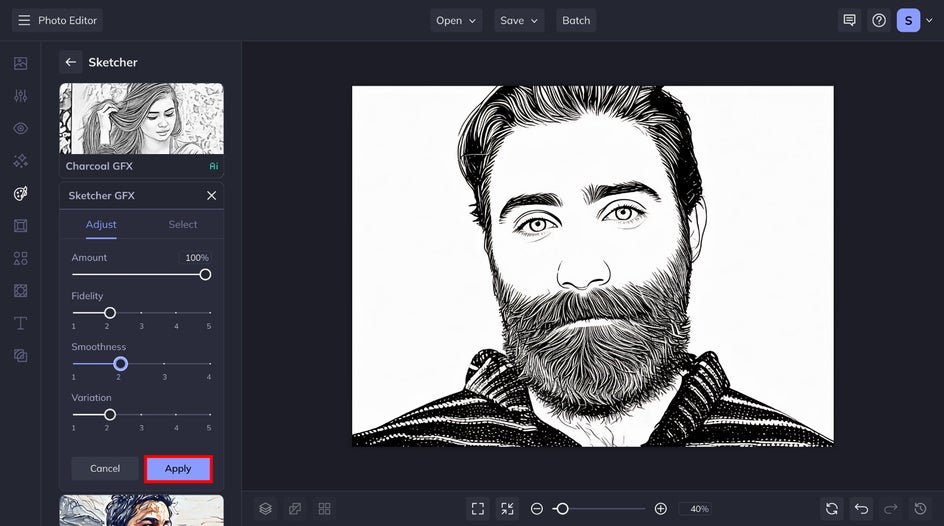Zoom in with the plus icon
The width and height of the screenshot is (944, 526).
[660, 509]
